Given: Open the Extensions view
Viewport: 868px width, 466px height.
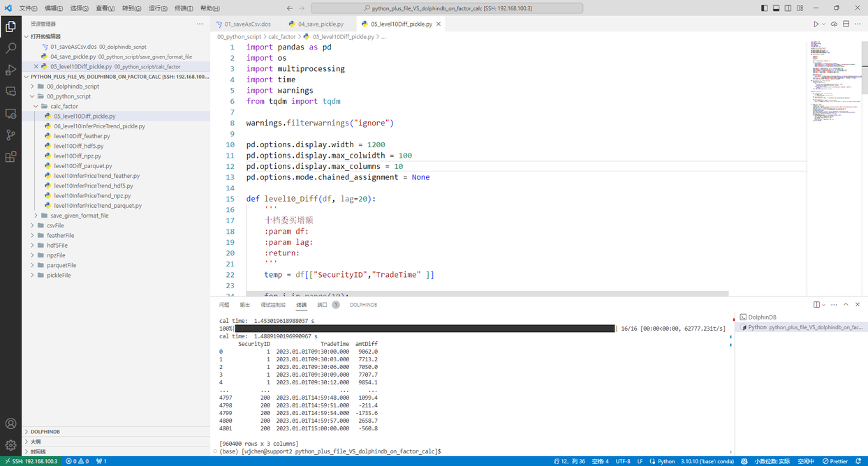Looking at the screenshot, I should pos(10,157).
